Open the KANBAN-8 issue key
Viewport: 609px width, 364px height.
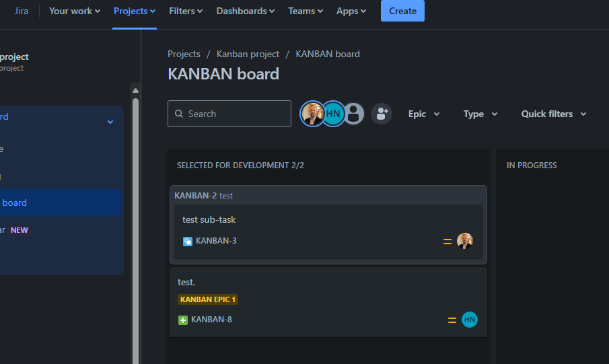click(211, 320)
